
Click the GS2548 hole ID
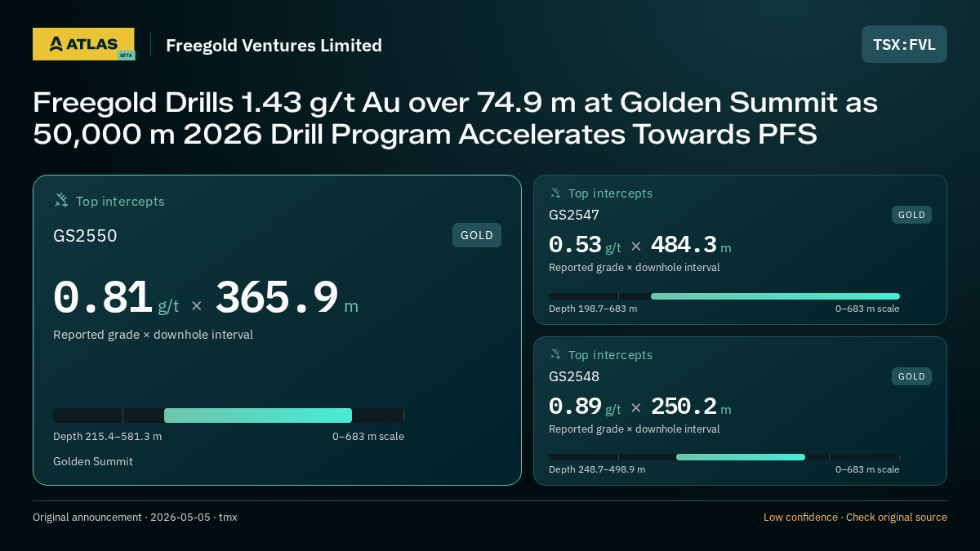click(x=574, y=376)
